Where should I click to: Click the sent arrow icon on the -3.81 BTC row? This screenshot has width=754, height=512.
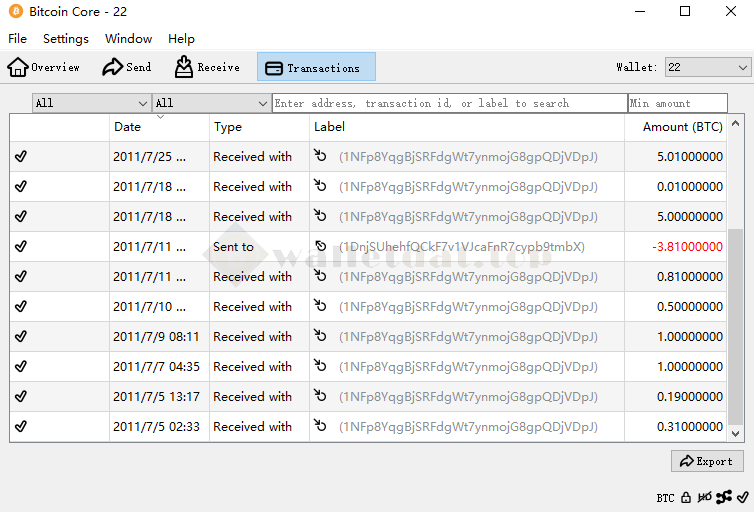(320, 247)
